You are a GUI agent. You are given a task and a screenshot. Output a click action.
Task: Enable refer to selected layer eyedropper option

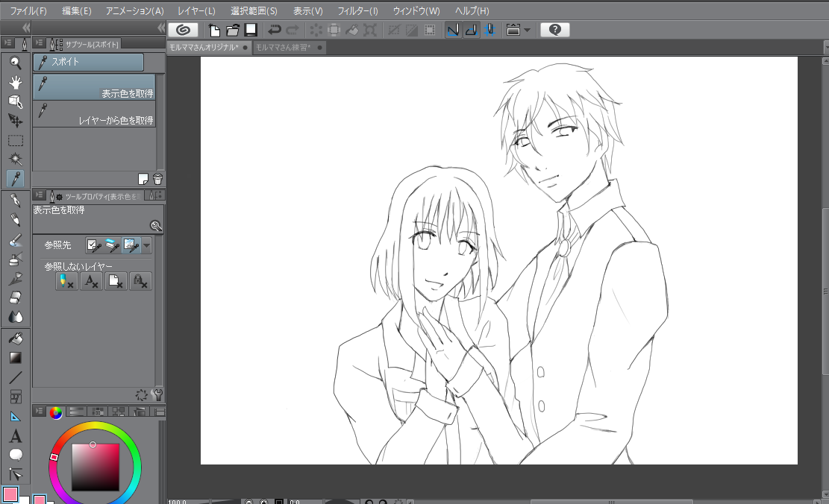click(94, 245)
